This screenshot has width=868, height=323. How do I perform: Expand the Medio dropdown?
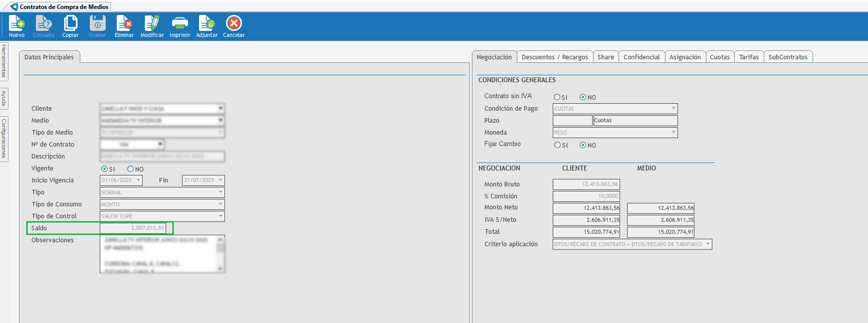220,120
